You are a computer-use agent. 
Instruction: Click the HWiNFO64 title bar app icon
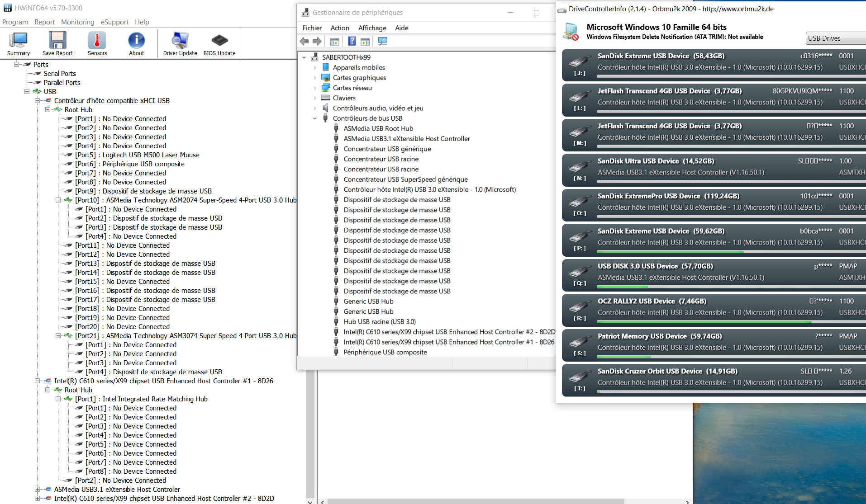tap(8, 8)
